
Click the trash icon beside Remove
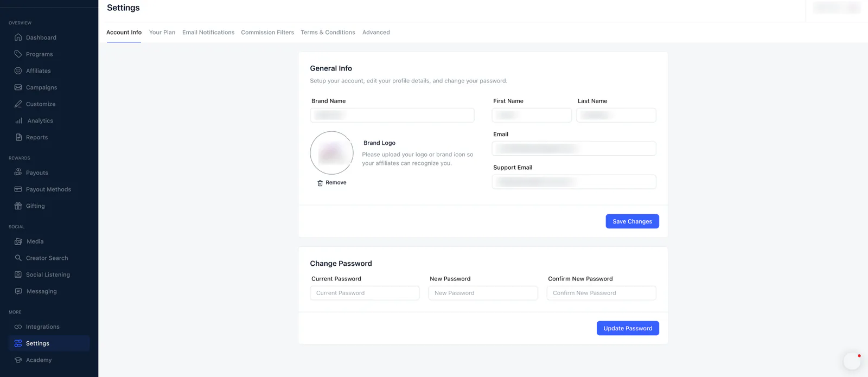[320, 183]
